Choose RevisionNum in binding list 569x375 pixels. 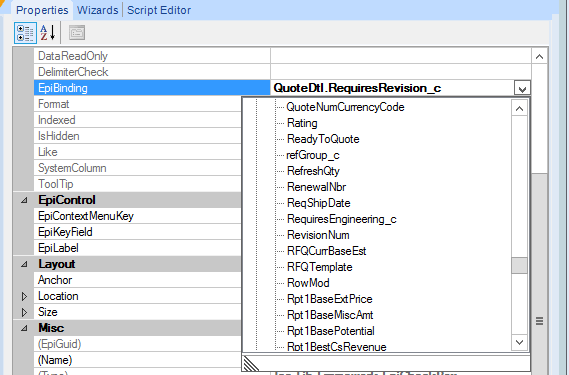pos(318,235)
